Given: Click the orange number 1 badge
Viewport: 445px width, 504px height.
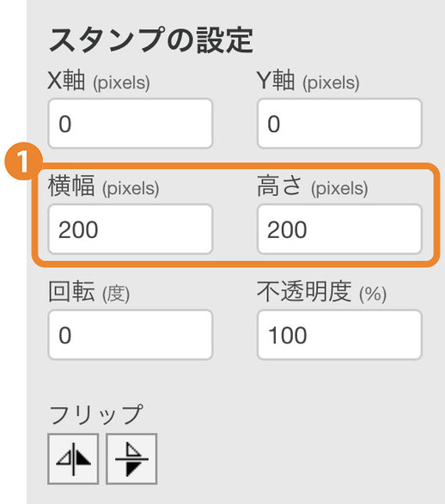Looking at the screenshot, I should [x=23, y=161].
